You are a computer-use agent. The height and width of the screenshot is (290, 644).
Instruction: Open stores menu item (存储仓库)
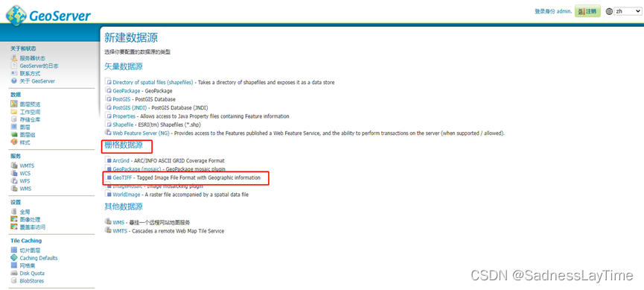coord(30,119)
